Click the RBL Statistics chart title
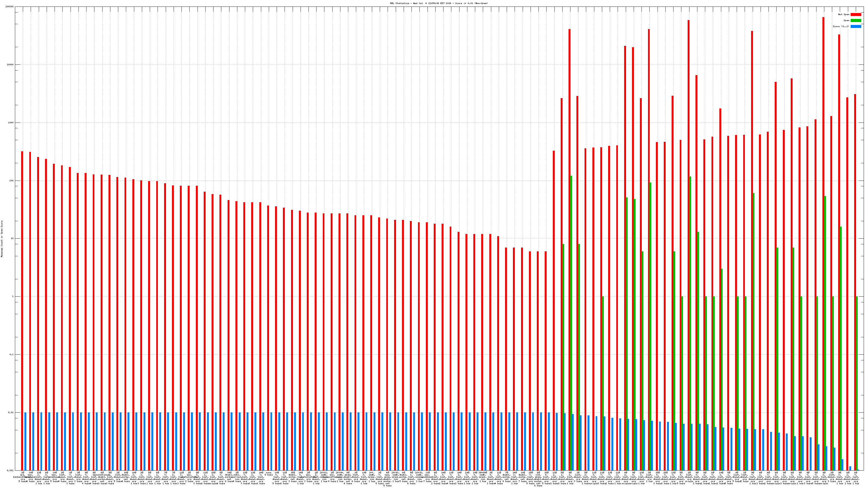The width and height of the screenshot is (868, 488). click(439, 3)
